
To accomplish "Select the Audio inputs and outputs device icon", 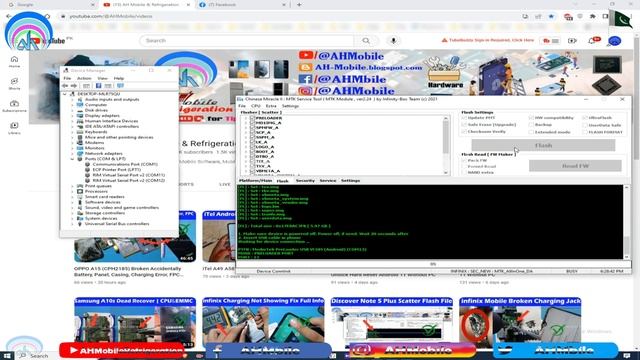I will (x=80, y=99).
